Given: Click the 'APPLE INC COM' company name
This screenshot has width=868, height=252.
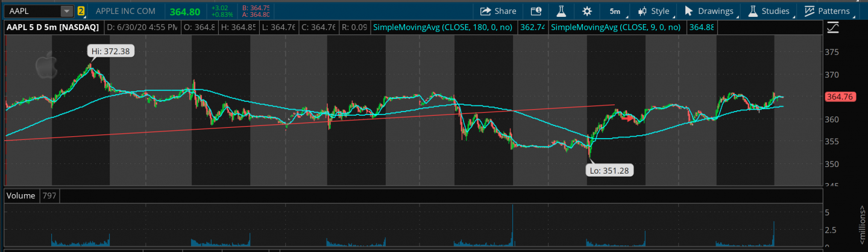Looking at the screenshot, I should pyautogui.click(x=125, y=11).
